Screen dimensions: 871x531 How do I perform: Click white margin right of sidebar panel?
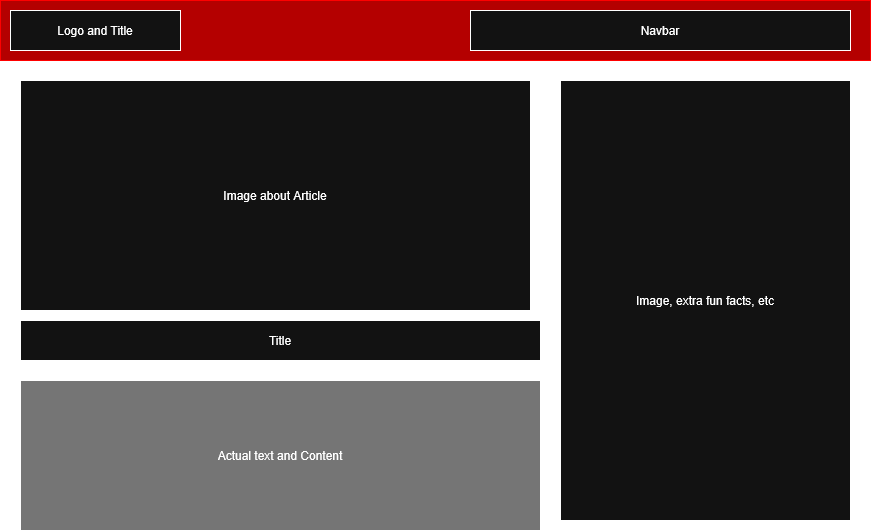[x=860, y=300]
